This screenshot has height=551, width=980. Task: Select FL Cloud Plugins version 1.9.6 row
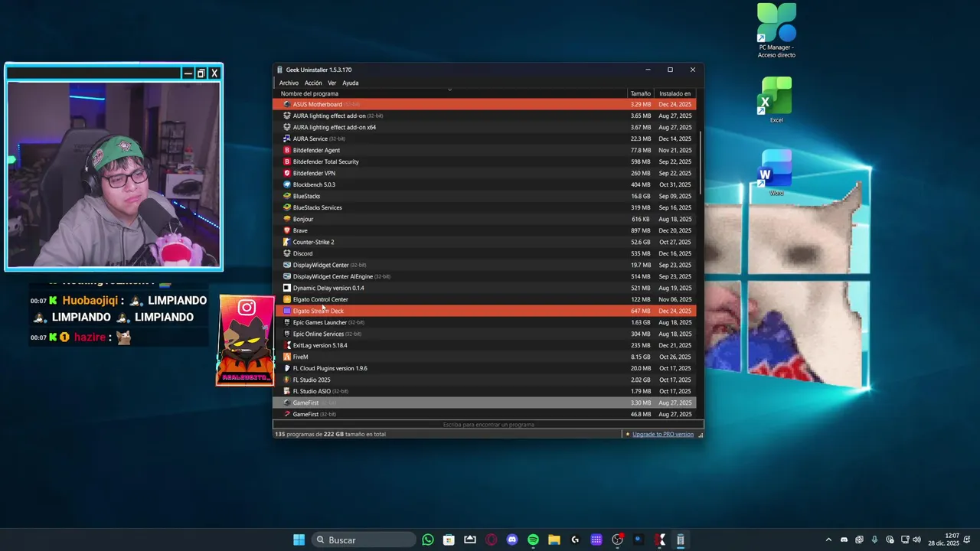(485, 368)
